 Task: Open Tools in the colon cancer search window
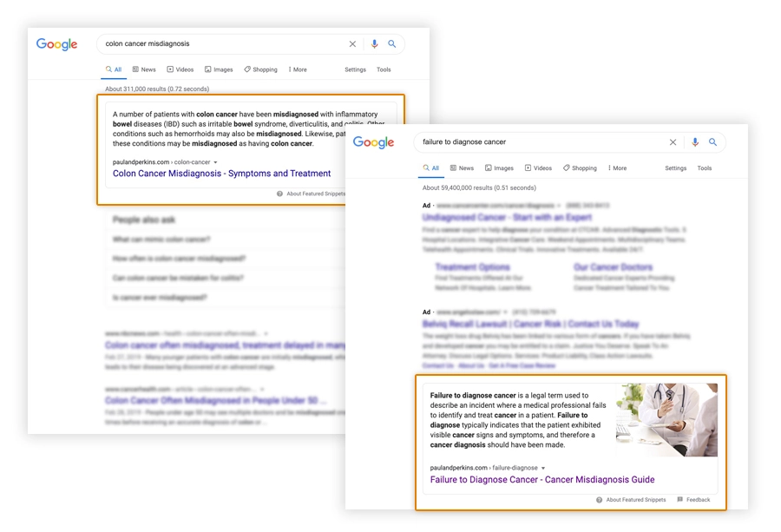click(384, 69)
